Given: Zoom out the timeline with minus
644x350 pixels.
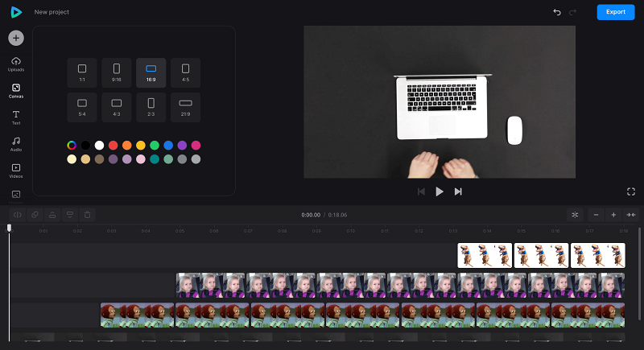Looking at the screenshot, I should click(x=596, y=215).
